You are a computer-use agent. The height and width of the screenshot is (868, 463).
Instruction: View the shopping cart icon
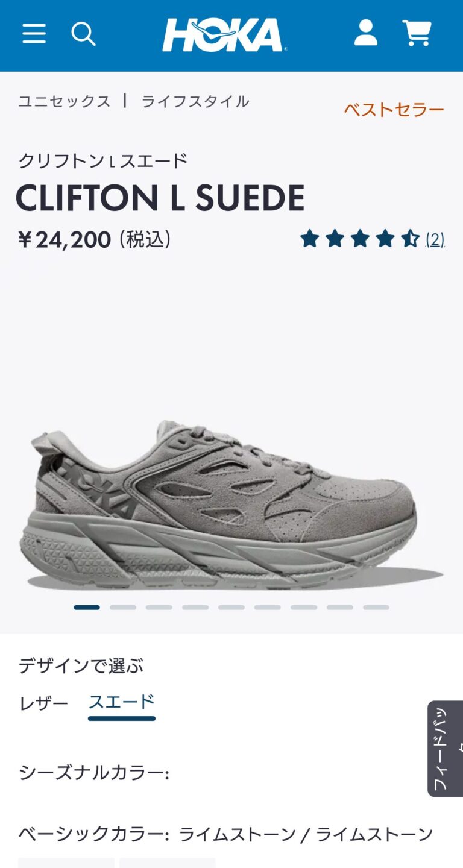point(417,33)
